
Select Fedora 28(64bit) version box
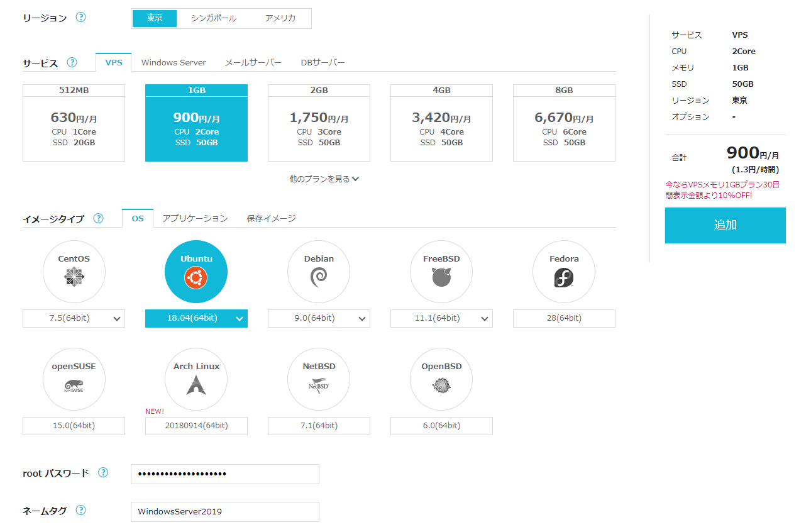coord(564,318)
